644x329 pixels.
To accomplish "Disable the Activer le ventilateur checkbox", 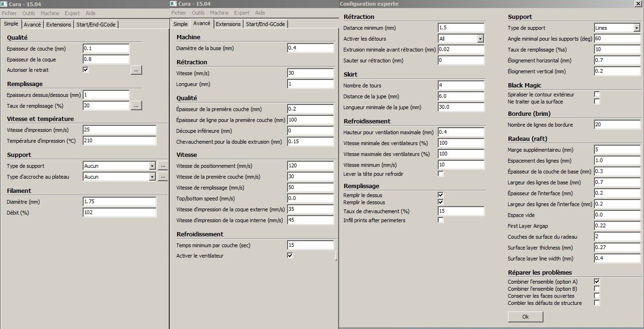I will [290, 256].
